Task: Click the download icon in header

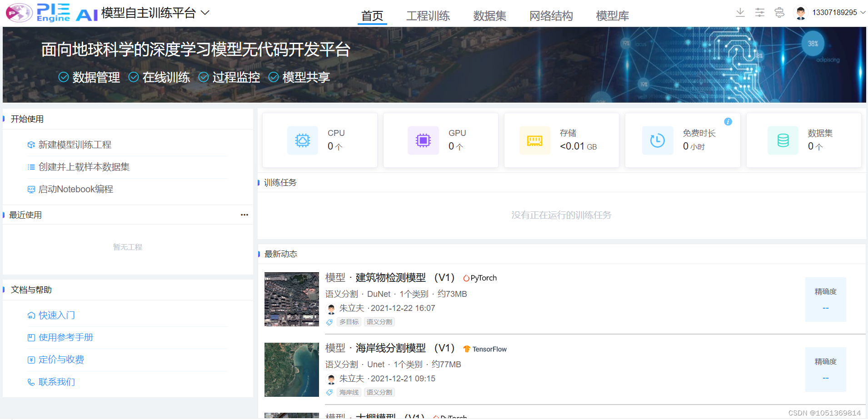Action: (740, 12)
